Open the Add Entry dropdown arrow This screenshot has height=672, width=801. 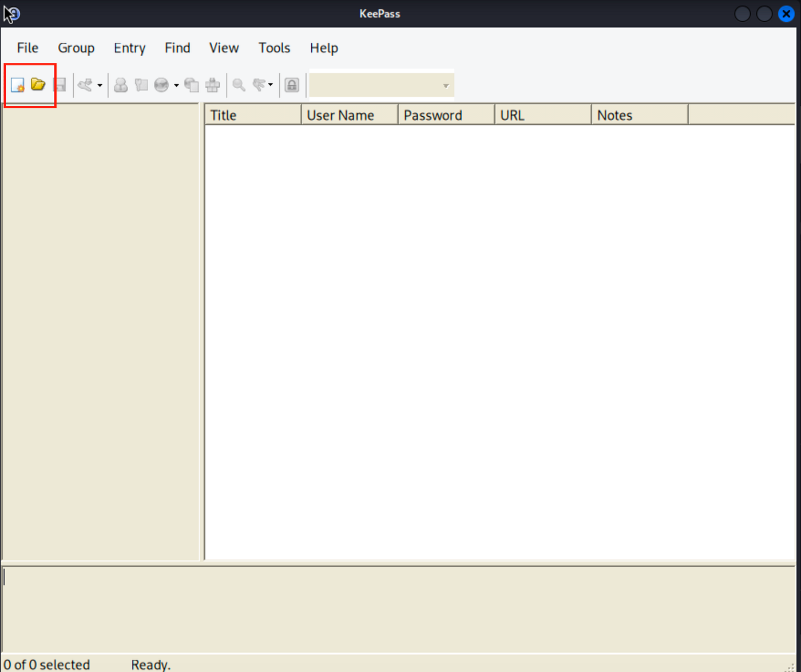click(100, 86)
